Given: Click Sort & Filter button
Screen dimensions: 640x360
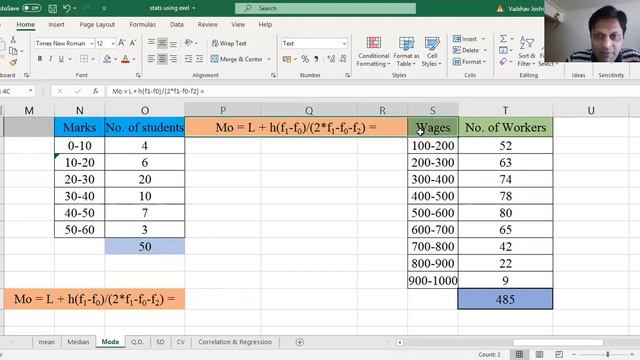Looking at the screenshot, I should pyautogui.click(x=527, y=52).
